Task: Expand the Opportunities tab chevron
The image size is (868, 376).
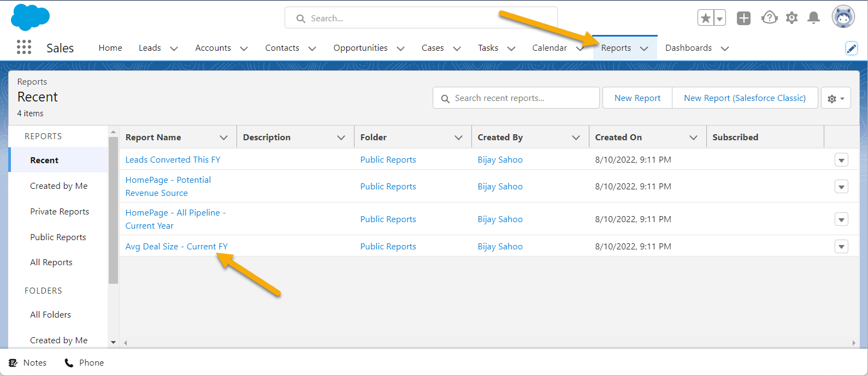Action: tap(401, 49)
